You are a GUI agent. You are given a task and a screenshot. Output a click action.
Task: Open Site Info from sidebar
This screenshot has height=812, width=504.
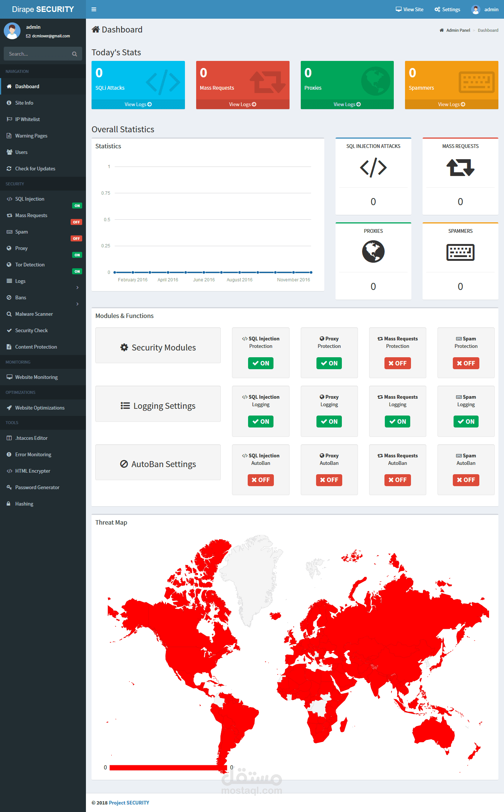coord(43,103)
